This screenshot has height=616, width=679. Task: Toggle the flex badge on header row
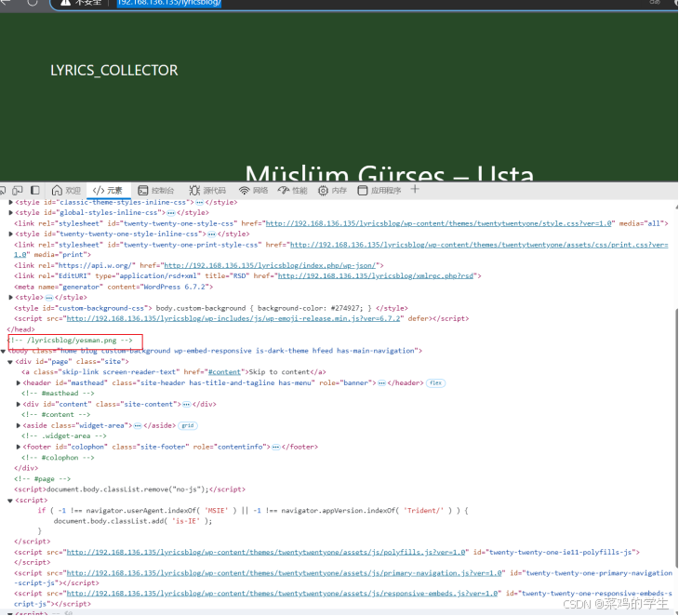point(435,383)
